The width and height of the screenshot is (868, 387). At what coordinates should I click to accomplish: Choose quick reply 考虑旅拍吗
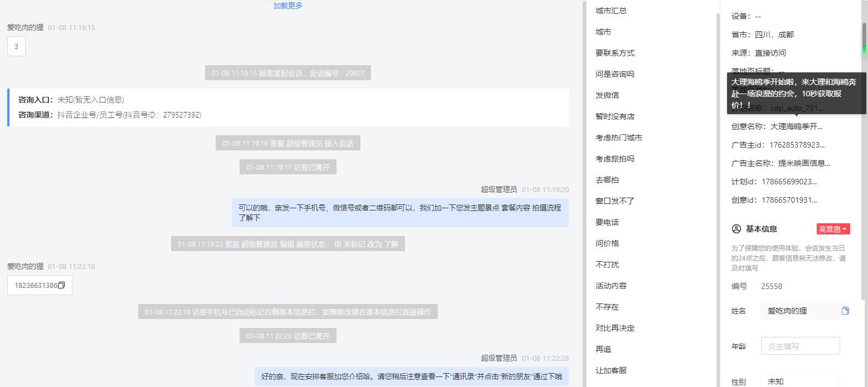coord(615,159)
